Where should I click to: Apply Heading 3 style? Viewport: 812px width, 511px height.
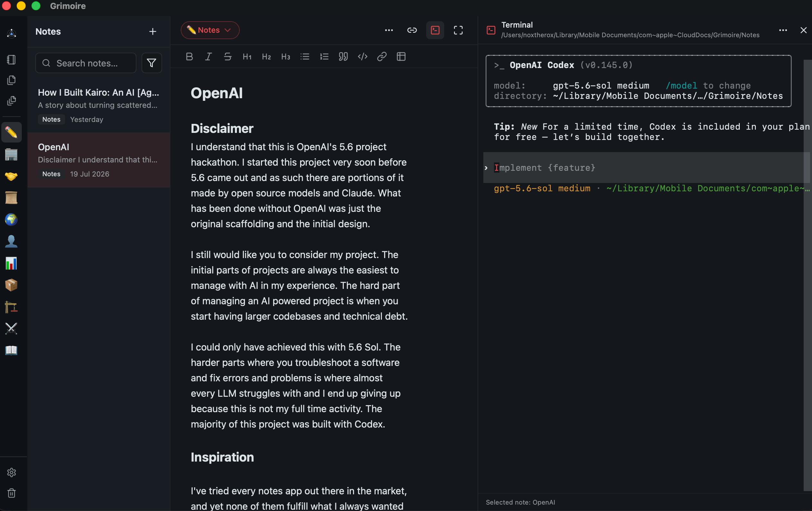pos(285,56)
